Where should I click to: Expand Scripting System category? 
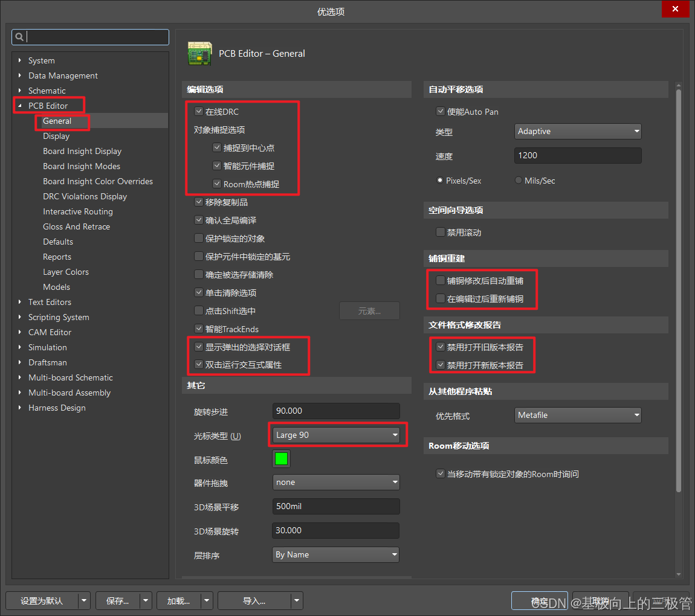(x=19, y=317)
